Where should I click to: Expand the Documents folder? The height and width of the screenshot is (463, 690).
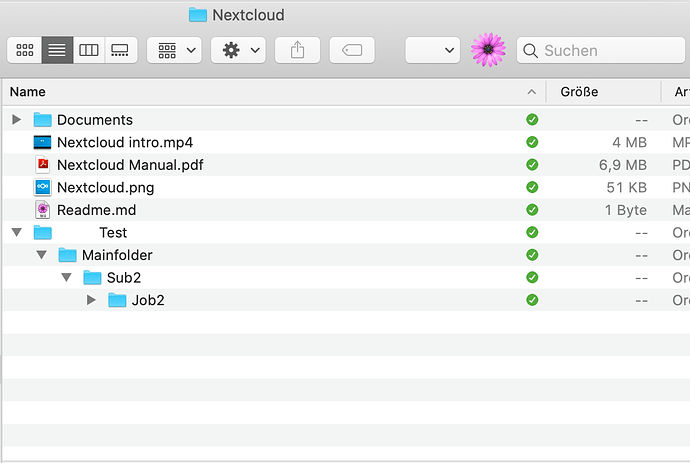coord(17,119)
